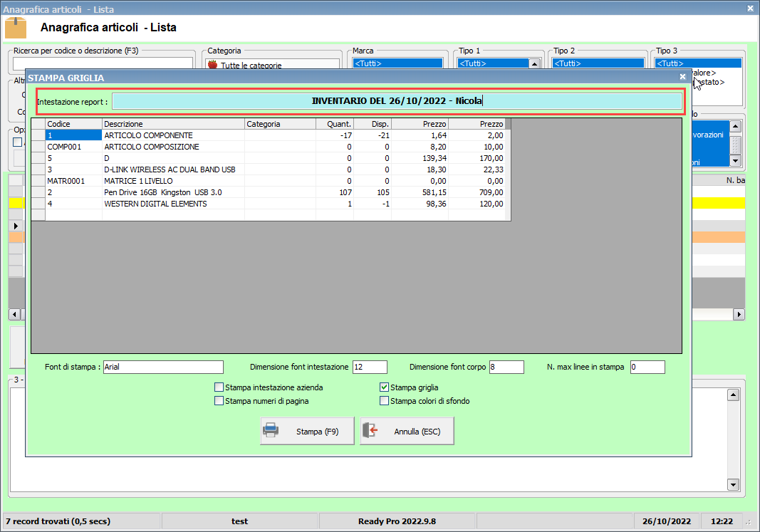Click 7 record trovati status text
The height and width of the screenshot is (532, 760).
[58, 521]
